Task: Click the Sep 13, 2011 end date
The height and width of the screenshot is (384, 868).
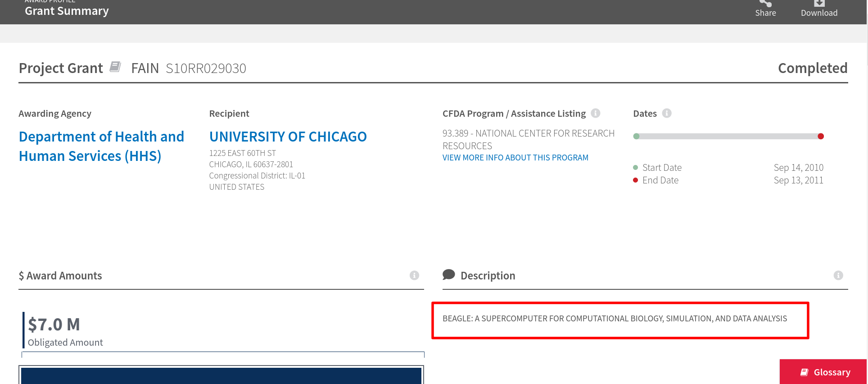Action: click(799, 180)
